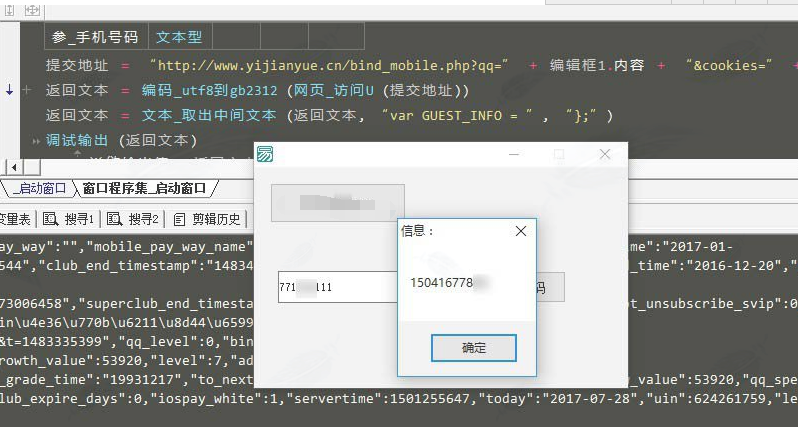Click the 搜寻2 tab icon
Viewport: 798px width, 427px height.
114,219
